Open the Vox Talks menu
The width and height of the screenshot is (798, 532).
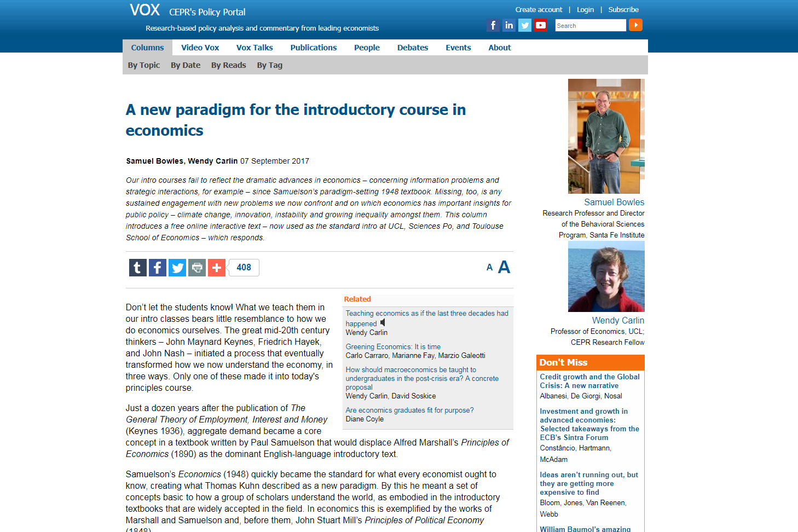[255, 48]
